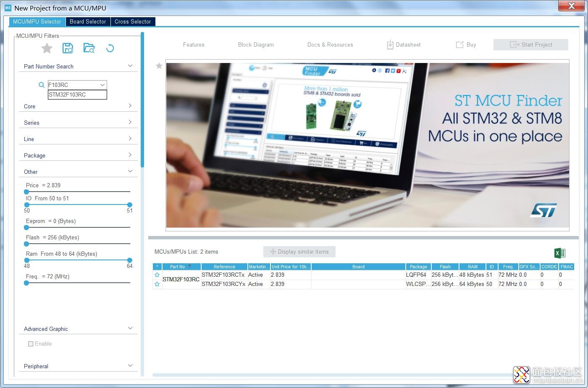Sort by Reference column header

point(224,267)
